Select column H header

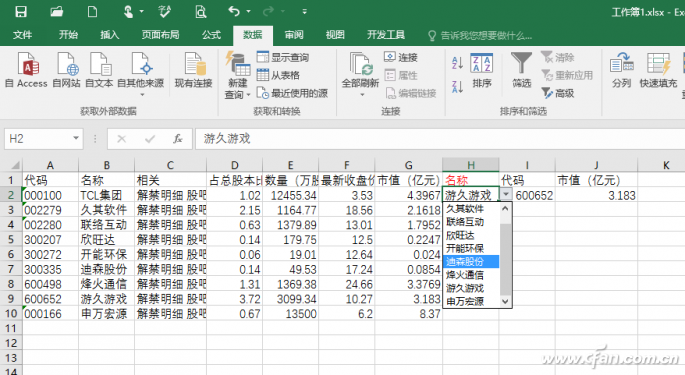471,165
